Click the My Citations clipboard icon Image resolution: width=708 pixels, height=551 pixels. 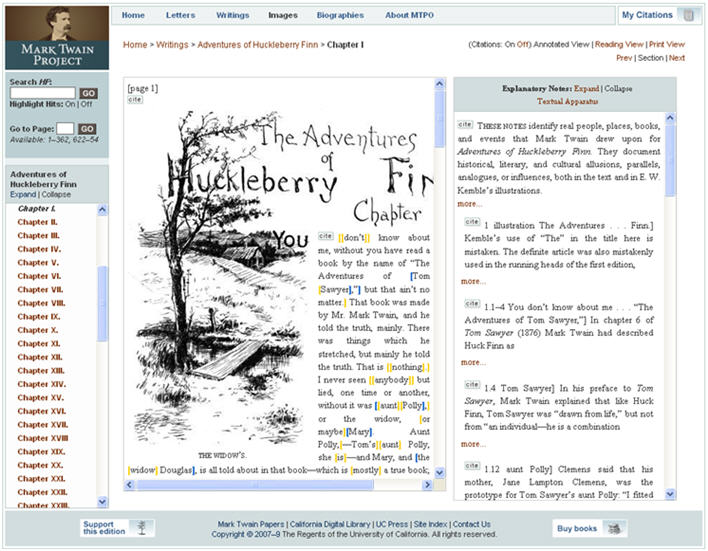click(689, 15)
